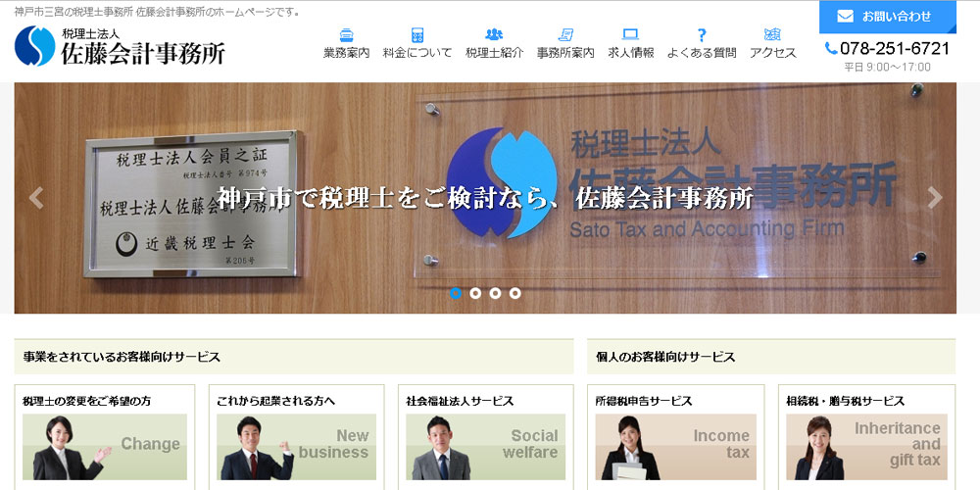Click phone number 078-251-6721

pyautogui.click(x=895, y=49)
